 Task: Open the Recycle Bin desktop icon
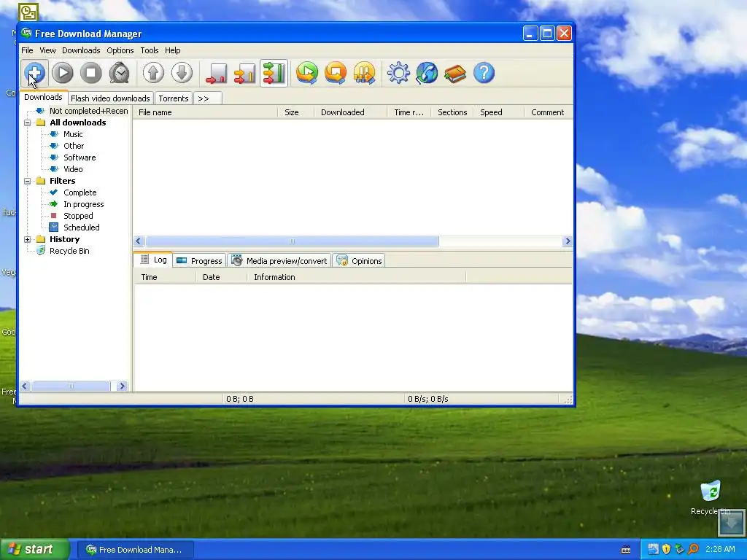pyautogui.click(x=711, y=497)
